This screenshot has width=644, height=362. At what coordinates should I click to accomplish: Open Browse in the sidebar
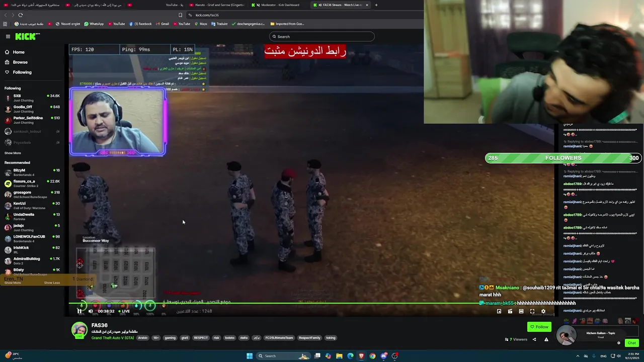coord(20,62)
